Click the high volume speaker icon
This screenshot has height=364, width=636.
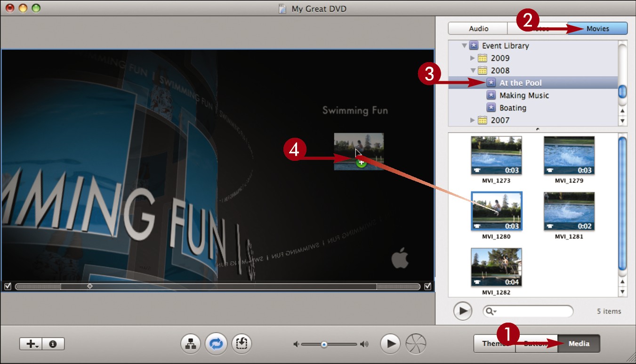(x=364, y=344)
